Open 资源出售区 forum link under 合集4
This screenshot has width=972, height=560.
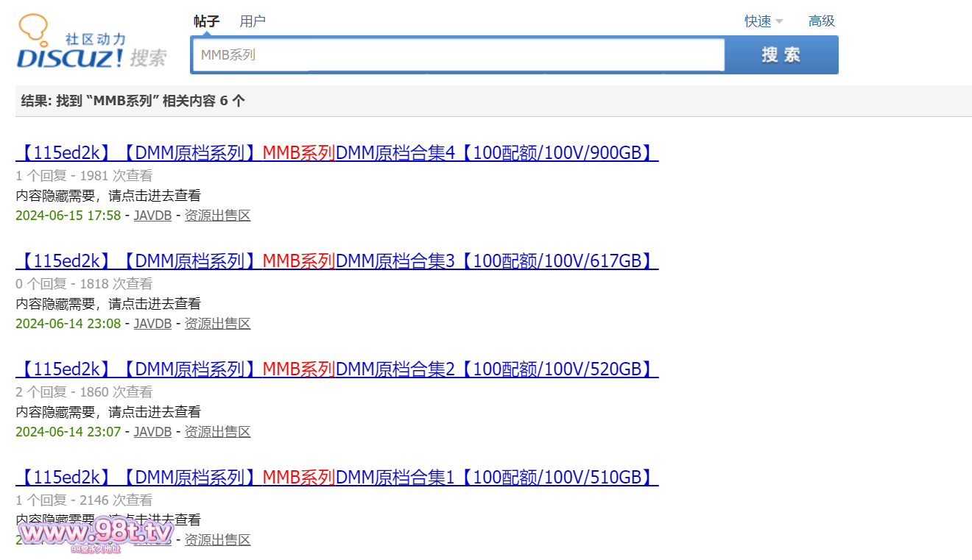217,216
